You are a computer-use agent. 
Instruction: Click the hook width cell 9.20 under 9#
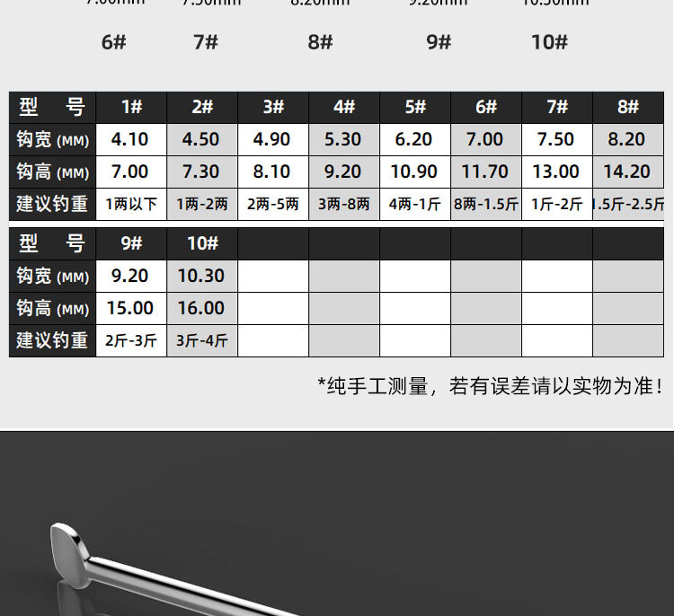coord(131,277)
